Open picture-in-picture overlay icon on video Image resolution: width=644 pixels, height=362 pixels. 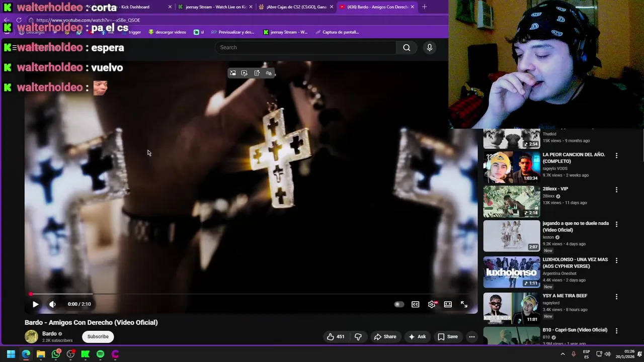click(x=233, y=73)
